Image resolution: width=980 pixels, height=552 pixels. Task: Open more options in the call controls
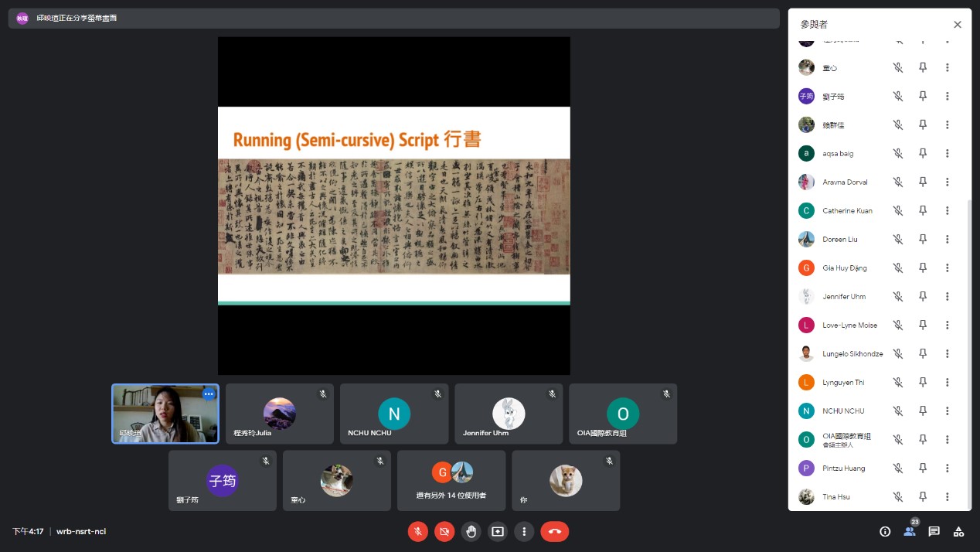tap(524, 531)
